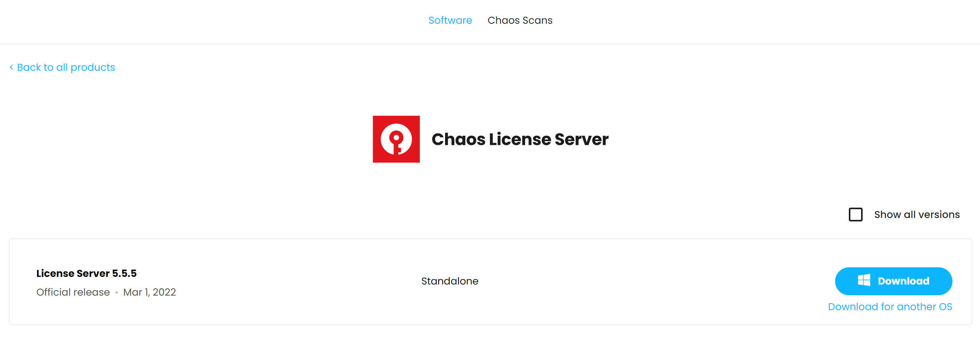Click the word 'products' in the back link
This screenshot has width=980, height=348.
click(93, 67)
